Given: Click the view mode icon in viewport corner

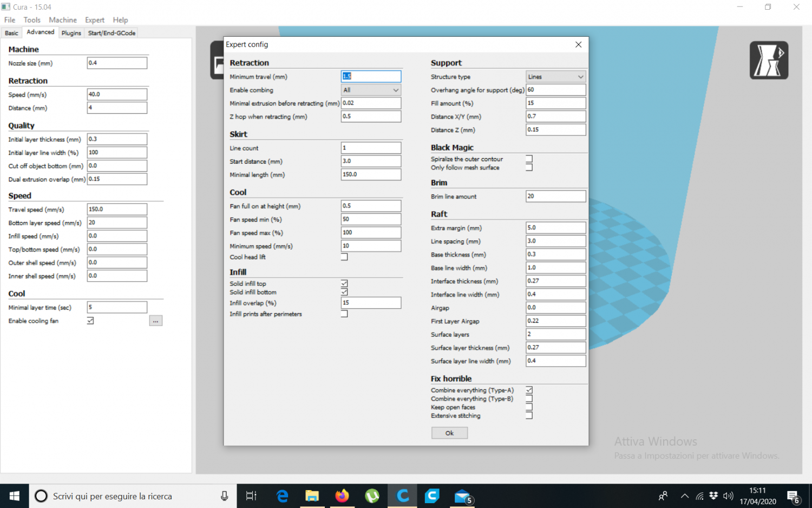Looking at the screenshot, I should [768, 60].
